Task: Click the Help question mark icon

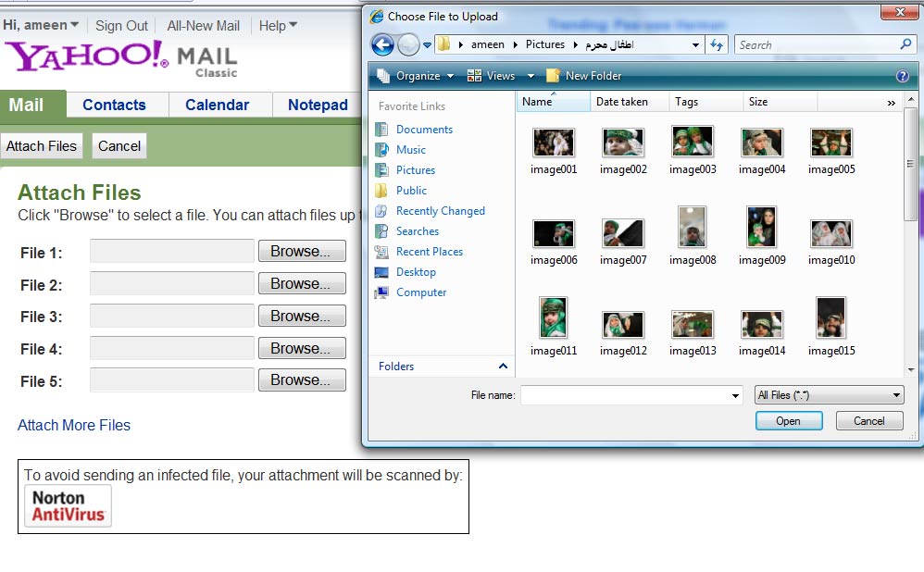Action: pos(903,76)
